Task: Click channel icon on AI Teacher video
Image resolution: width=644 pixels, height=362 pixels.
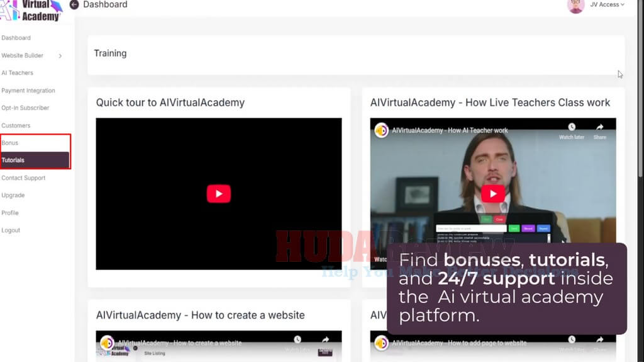Action: pyautogui.click(x=381, y=130)
